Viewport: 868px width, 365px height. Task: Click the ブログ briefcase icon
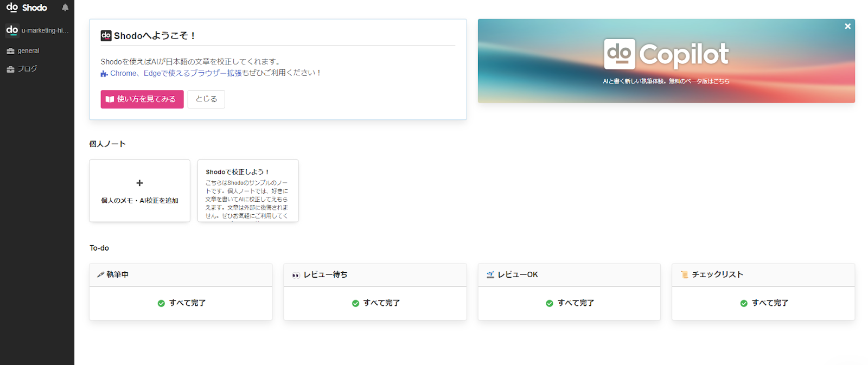[x=10, y=69]
